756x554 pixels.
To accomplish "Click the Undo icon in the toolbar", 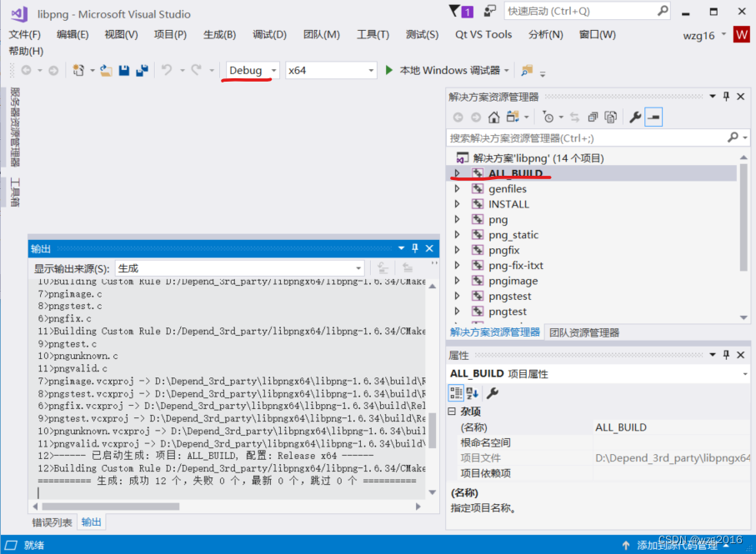I will 168,70.
